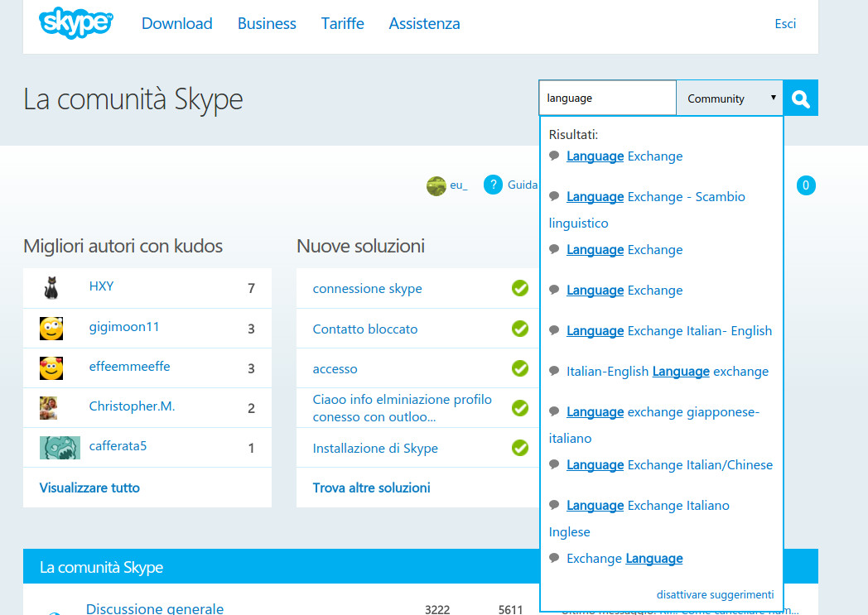Viewport: 868px width, 615px height.
Task: Click topics count 3222
Action: 437,609
